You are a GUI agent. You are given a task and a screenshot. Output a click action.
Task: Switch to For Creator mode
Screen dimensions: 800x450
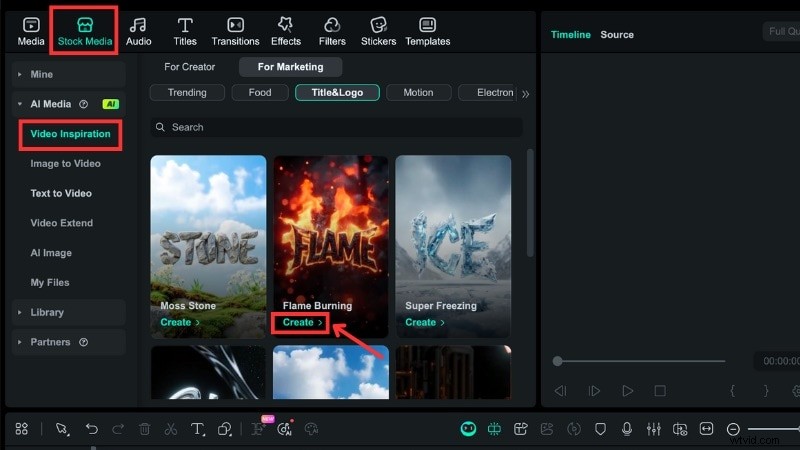click(x=190, y=67)
